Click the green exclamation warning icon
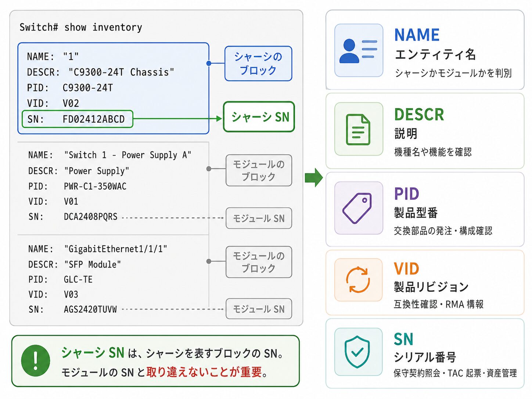The height and width of the screenshot is (399, 532). coord(36,360)
